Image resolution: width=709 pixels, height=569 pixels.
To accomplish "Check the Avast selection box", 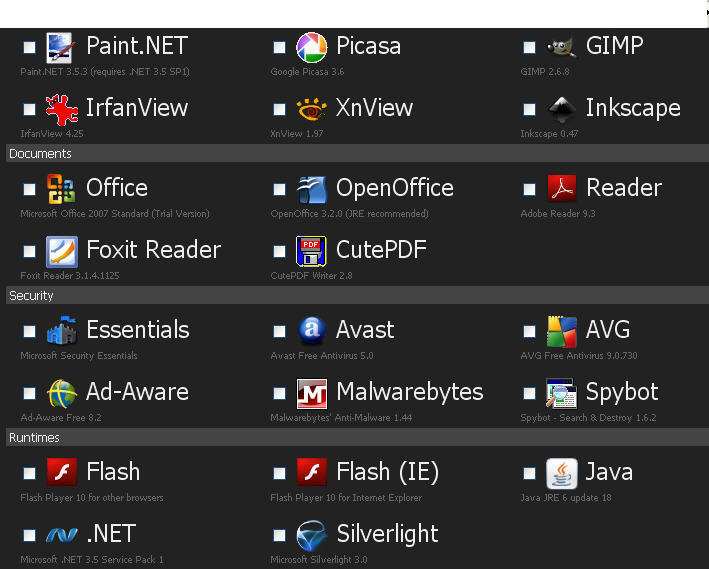I will (x=279, y=331).
